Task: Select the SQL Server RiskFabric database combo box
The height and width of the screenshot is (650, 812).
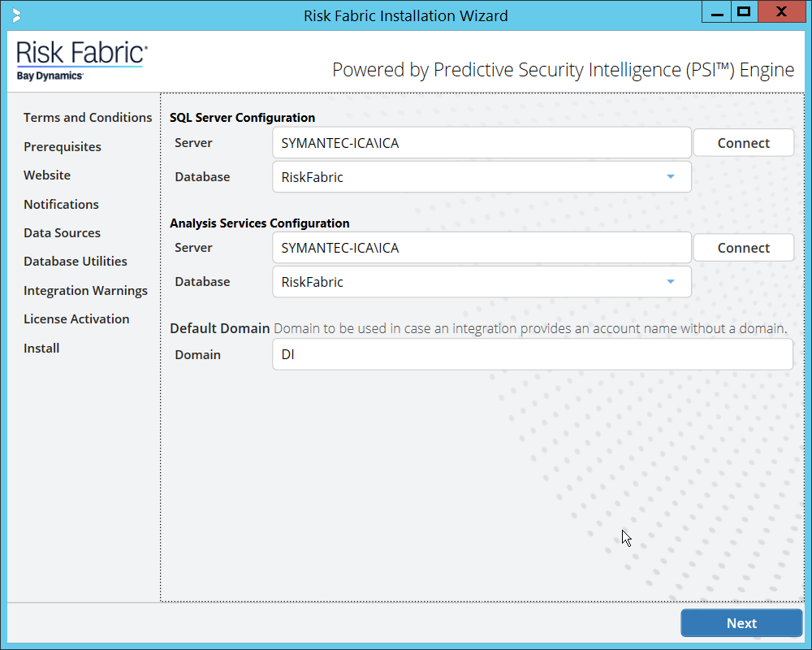Action: pos(471,177)
